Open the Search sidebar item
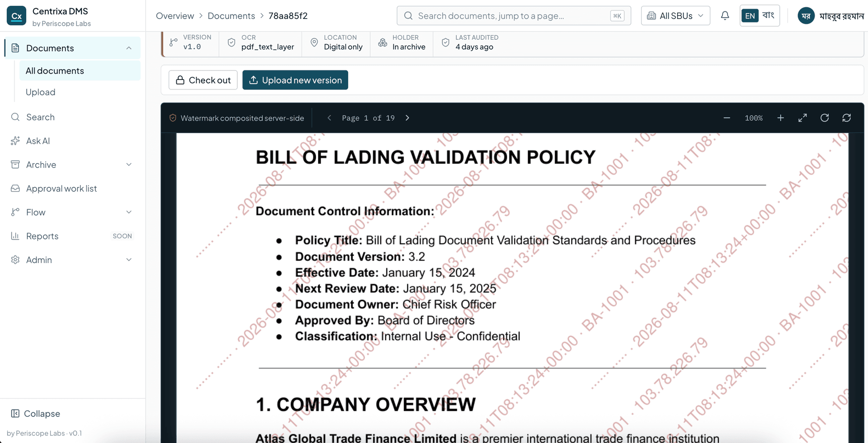Screen dimensions: 868x443 pyautogui.click(x=72, y=117)
